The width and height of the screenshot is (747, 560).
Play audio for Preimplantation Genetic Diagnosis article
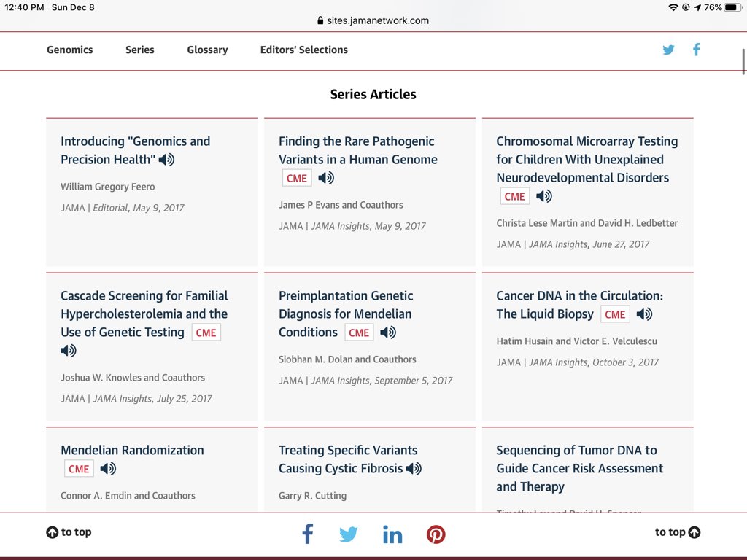[388, 332]
